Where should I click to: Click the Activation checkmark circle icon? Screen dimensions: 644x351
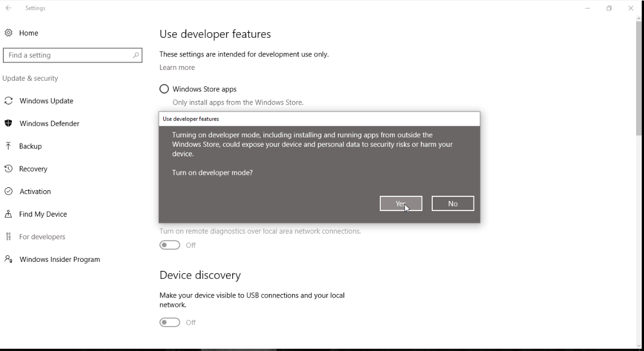click(8, 191)
